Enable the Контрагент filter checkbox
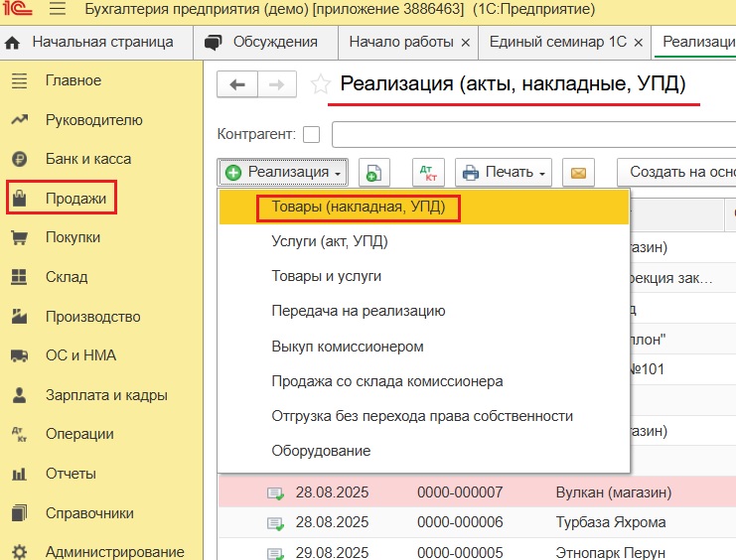This screenshot has height=560, width=736. (x=312, y=134)
